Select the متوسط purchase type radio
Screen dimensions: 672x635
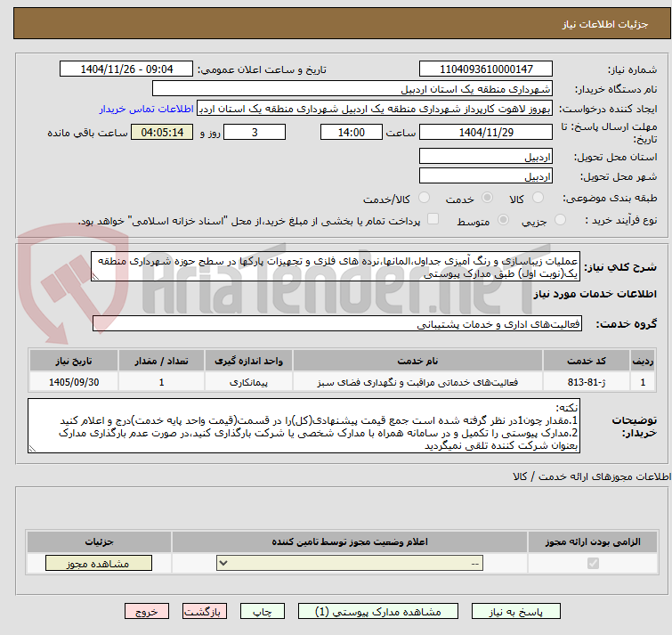[x=503, y=220]
